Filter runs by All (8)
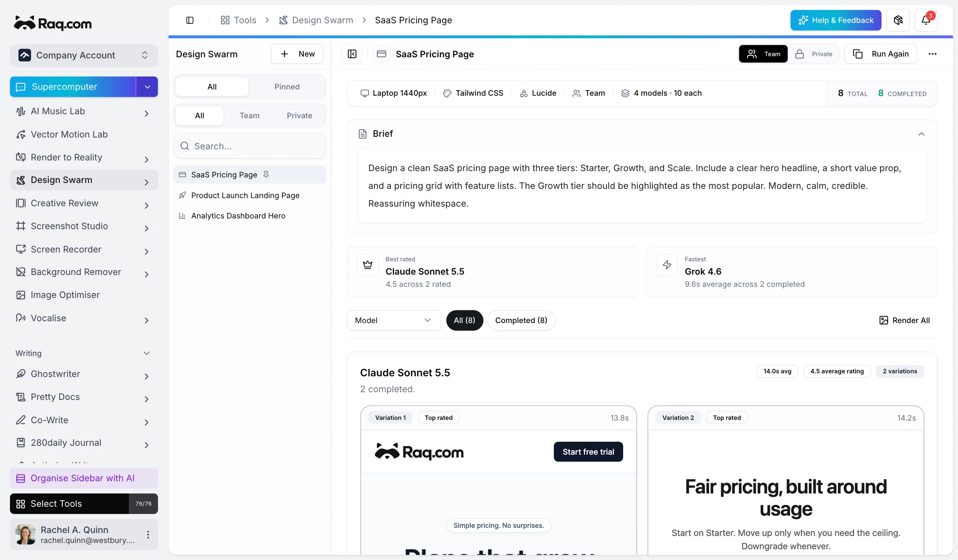 pyautogui.click(x=465, y=320)
